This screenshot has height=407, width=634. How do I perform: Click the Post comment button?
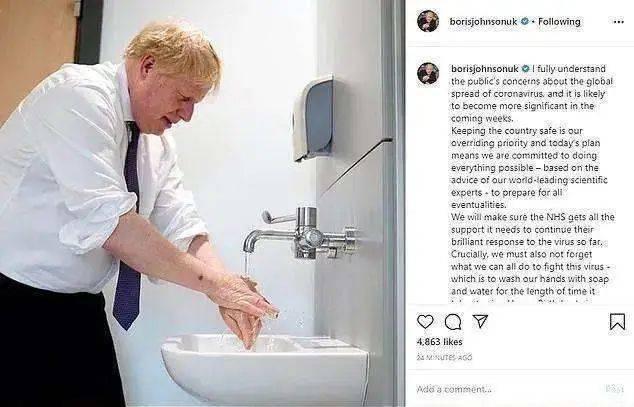[x=615, y=389]
